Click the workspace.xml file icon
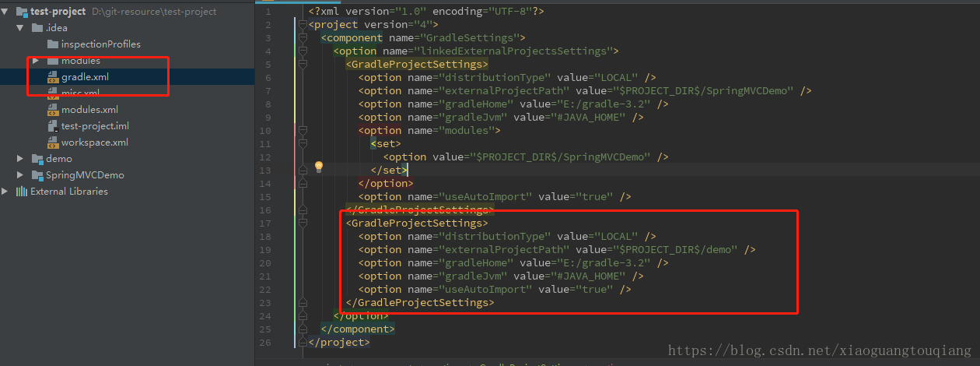Screen dimensions: 980x366 point(53,143)
